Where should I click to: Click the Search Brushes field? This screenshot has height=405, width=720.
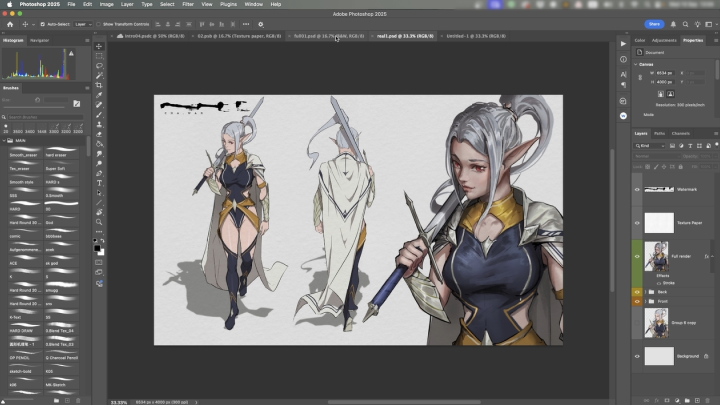[45, 118]
